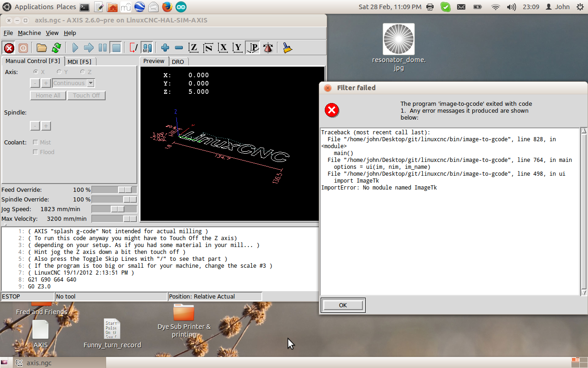The height and width of the screenshot is (368, 588).
Task: Adjust the Max Velocity slider
Action: point(114,219)
